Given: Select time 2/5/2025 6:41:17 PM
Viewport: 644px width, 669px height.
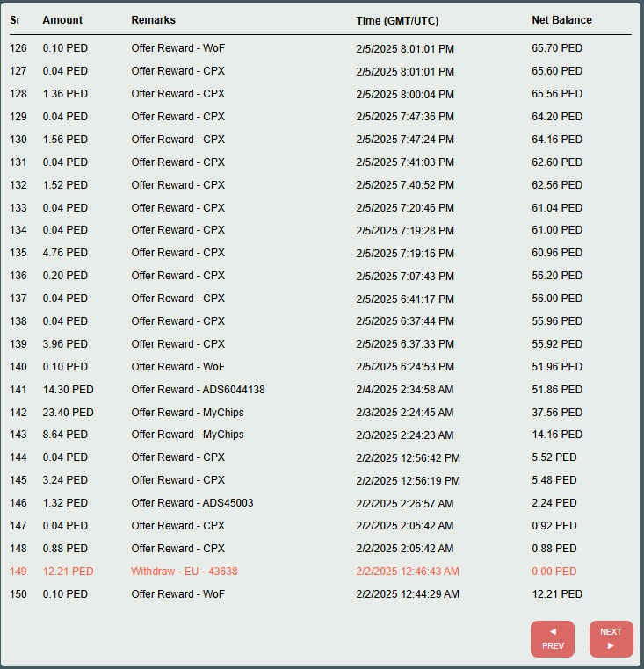Looking at the screenshot, I should pyautogui.click(x=405, y=299).
